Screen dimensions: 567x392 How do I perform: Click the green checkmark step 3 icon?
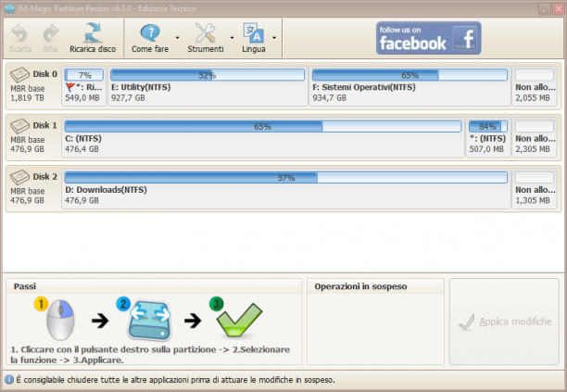point(239,320)
